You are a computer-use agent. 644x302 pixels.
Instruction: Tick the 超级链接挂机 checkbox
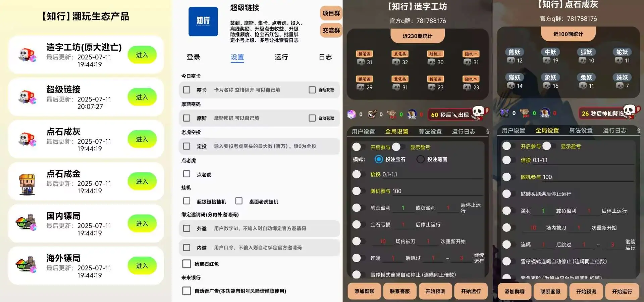point(187,201)
